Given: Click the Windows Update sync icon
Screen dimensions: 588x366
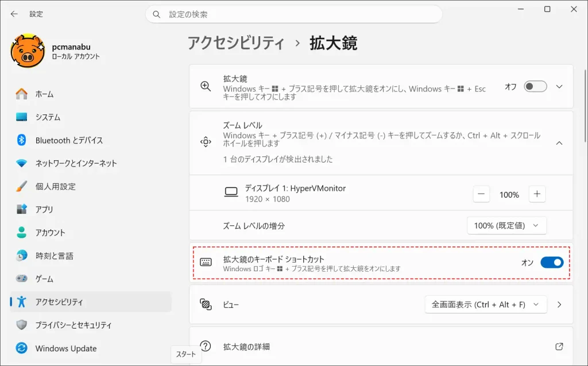Looking at the screenshot, I should [x=21, y=348].
